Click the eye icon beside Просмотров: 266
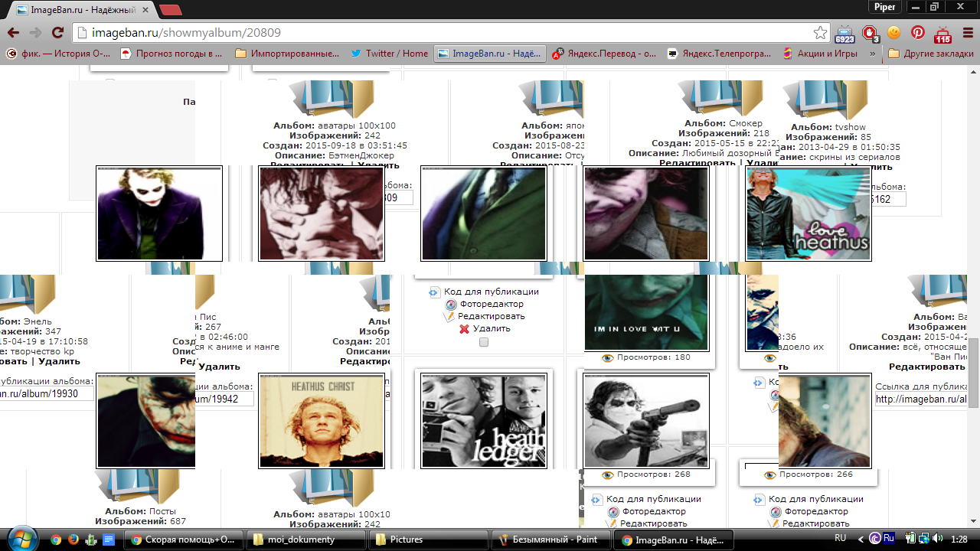 (770, 474)
